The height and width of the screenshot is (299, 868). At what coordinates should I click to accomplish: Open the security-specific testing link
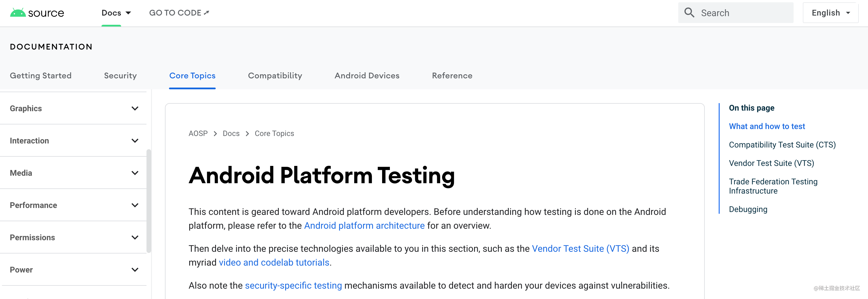point(293,285)
